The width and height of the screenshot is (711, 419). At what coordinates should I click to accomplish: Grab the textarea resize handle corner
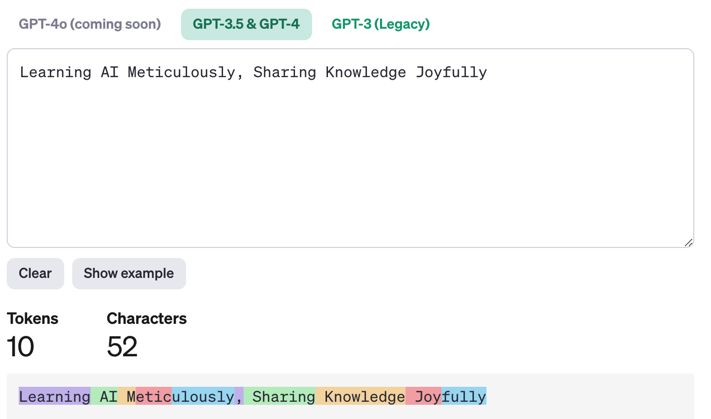click(x=688, y=243)
